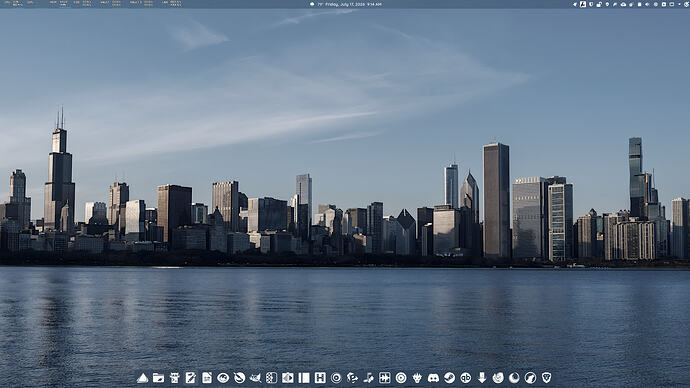Toggle the padlock tray icon
This screenshot has height=388, width=690.
pyautogui.click(x=599, y=5)
